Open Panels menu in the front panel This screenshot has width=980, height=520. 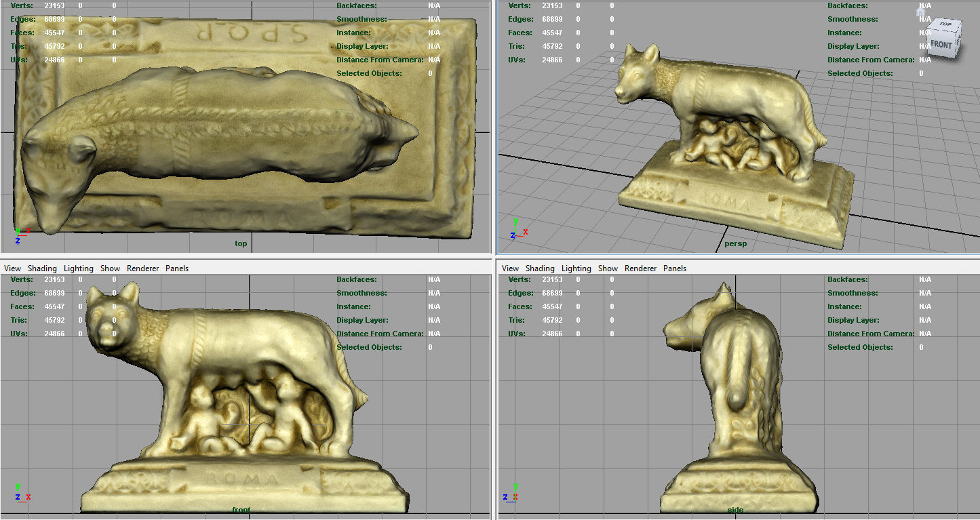click(x=177, y=268)
